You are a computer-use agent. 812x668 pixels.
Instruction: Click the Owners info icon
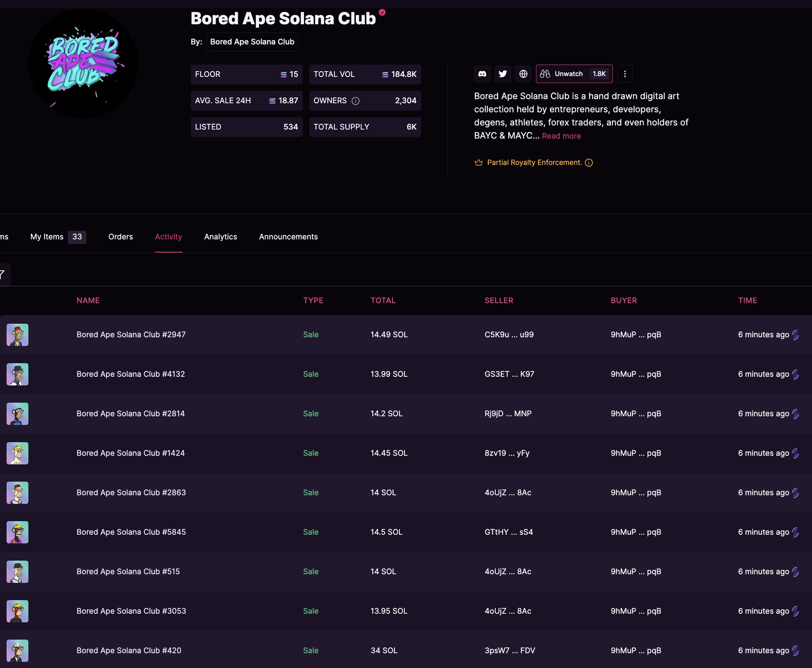coord(356,101)
